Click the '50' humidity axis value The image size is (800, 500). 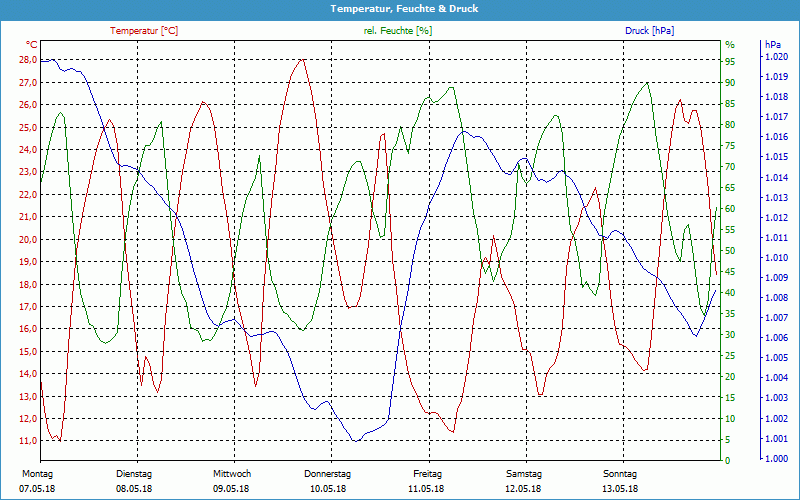[730, 251]
